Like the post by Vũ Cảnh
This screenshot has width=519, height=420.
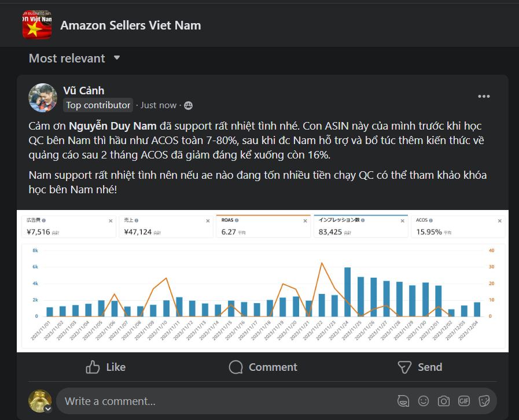pyautogui.click(x=106, y=367)
